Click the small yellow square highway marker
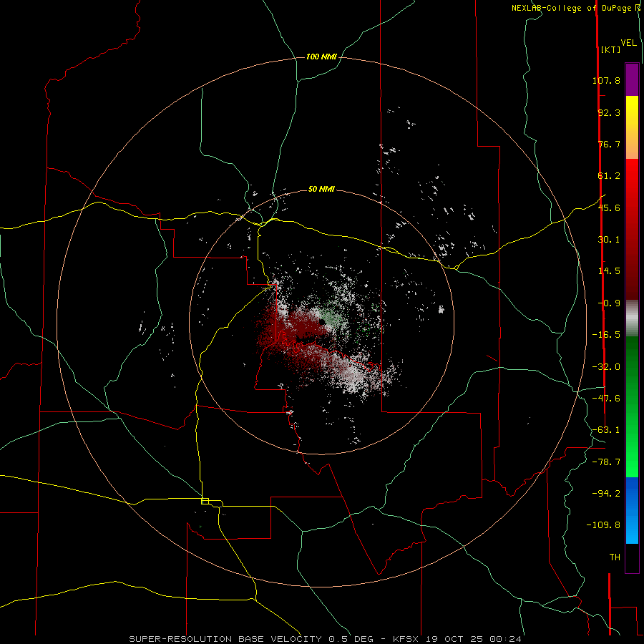The image size is (644, 644). click(x=205, y=501)
